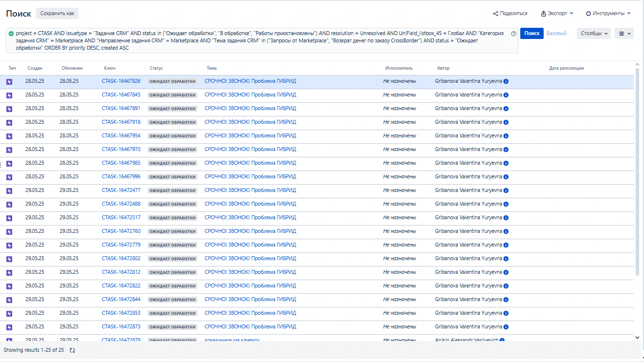Sort by the Ключ column header
Viewport: 644px width, 362px height.
(x=110, y=68)
